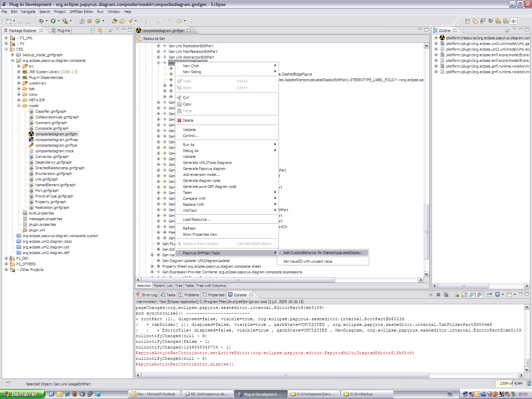Toggle Show Console on standard output
Image resolution: width=532 pixels, height=399 pixels.
(x=472, y=295)
